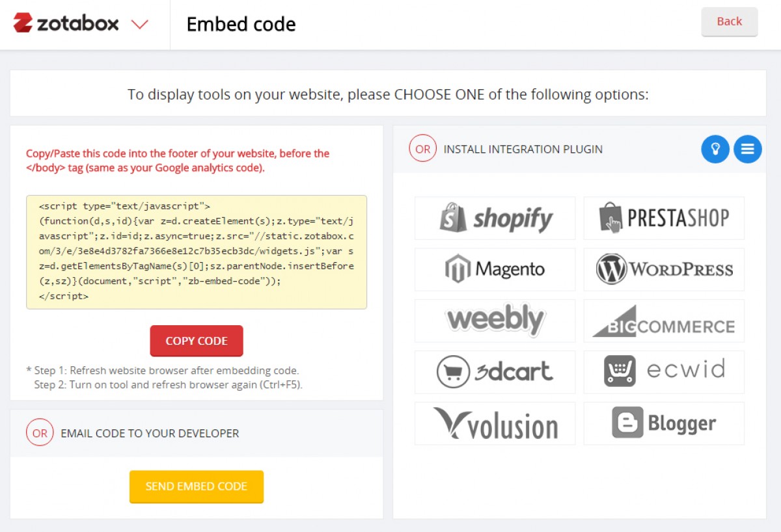
Task: Click the Shopify integration plugin logo
Action: point(495,219)
